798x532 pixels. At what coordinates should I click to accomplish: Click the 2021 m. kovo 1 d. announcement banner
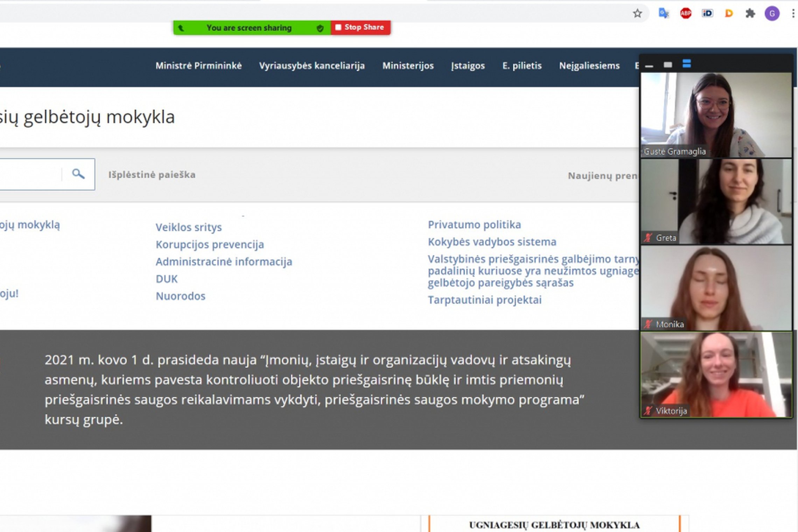click(314, 390)
